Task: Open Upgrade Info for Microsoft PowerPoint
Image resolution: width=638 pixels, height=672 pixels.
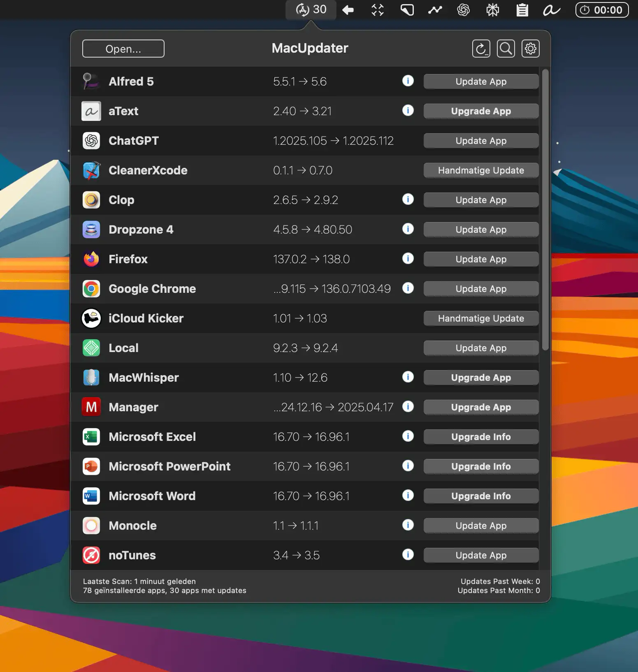Action: tap(481, 466)
